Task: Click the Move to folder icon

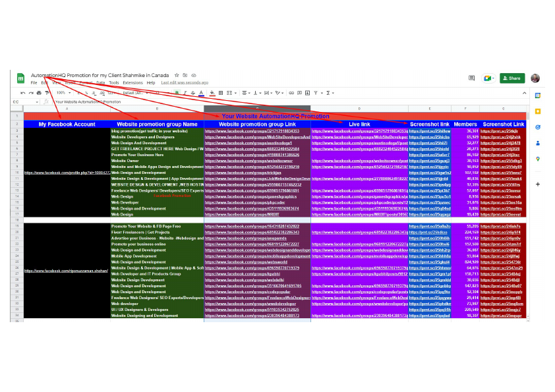Action: tap(185, 75)
